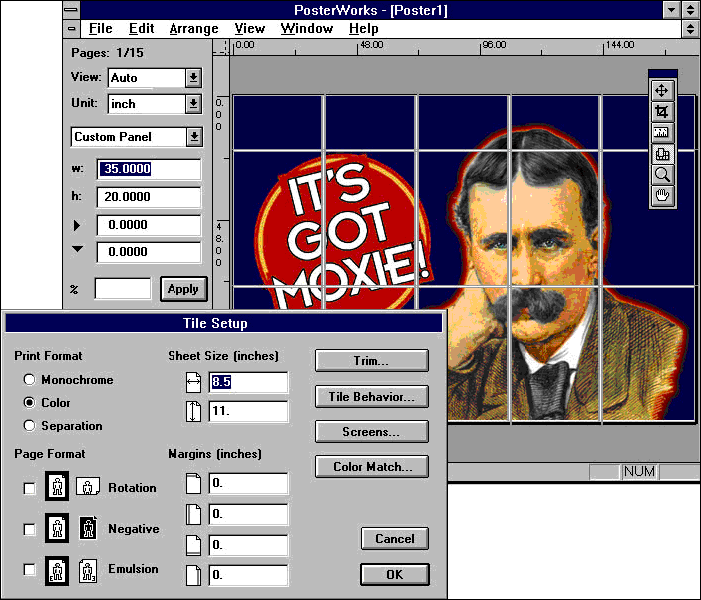Click the panel height field 20.0000
Image resolution: width=701 pixels, height=600 pixels.
[x=149, y=197]
